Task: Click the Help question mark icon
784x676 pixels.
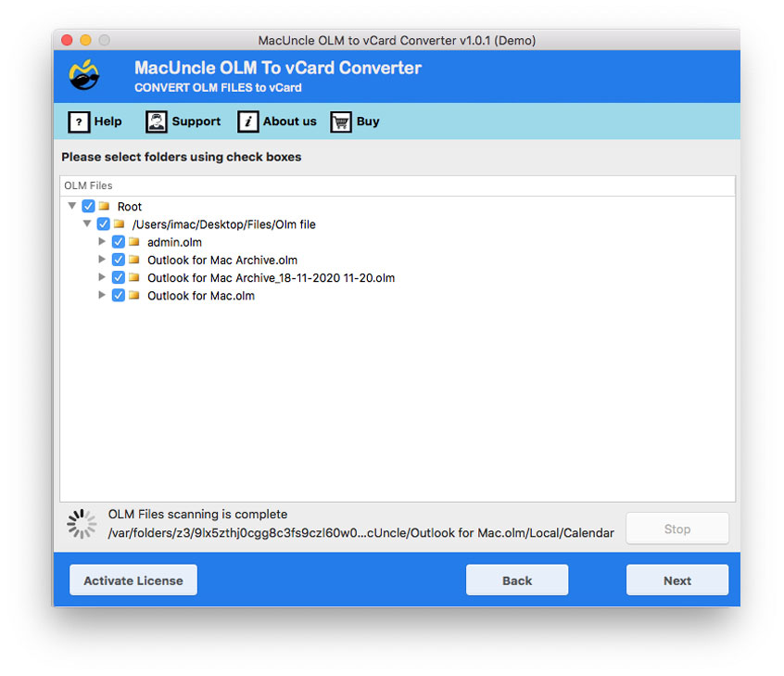Action: click(x=78, y=121)
